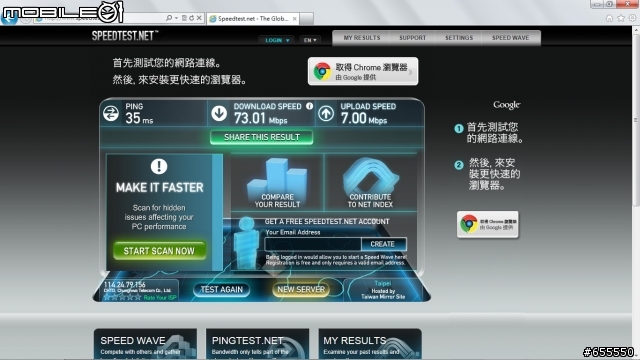Open SPEED WAVE tab
This screenshot has height=360, width=640.
pyautogui.click(x=511, y=38)
